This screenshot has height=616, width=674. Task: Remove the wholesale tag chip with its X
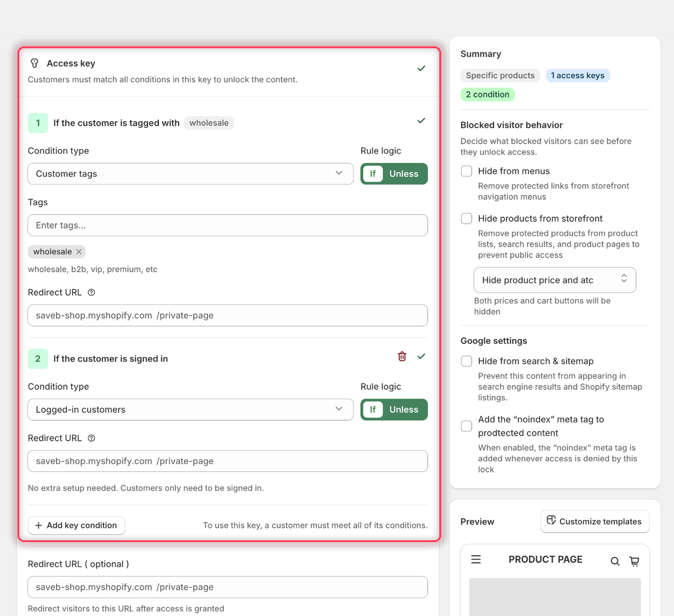click(x=79, y=252)
